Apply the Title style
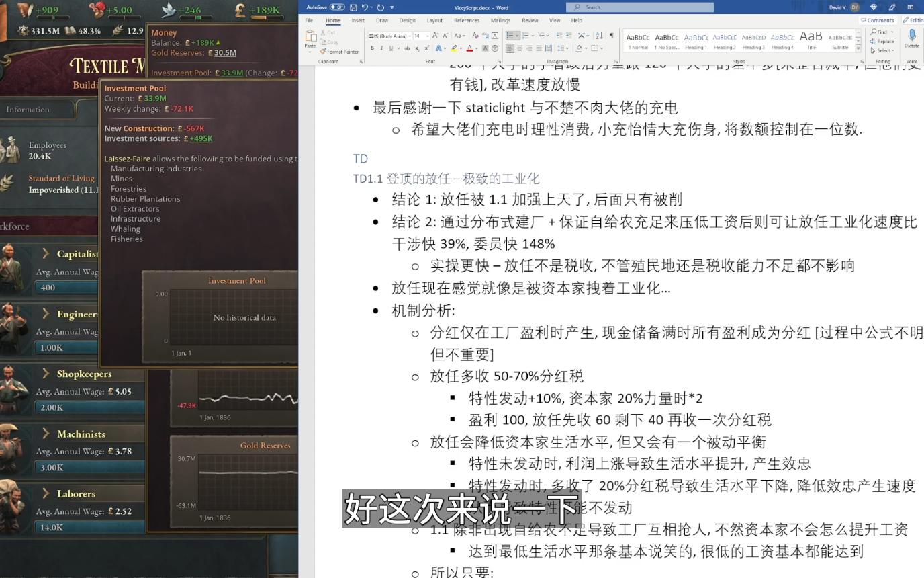This screenshot has height=578, width=924. [811, 41]
